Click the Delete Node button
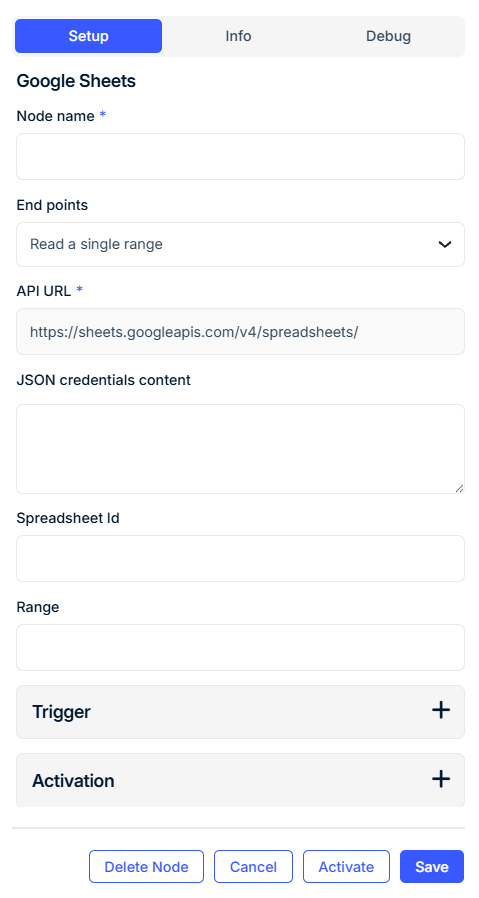The image size is (479, 898). (x=146, y=867)
